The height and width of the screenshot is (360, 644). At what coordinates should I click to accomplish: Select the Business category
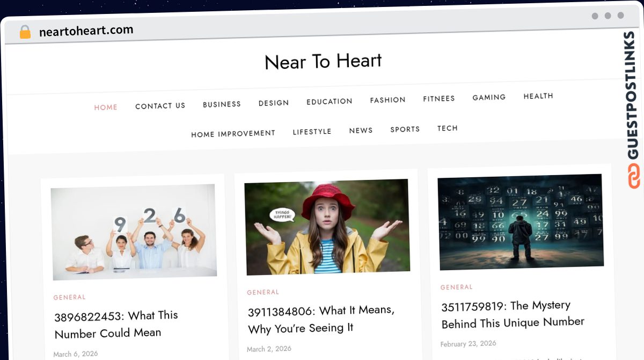point(222,104)
